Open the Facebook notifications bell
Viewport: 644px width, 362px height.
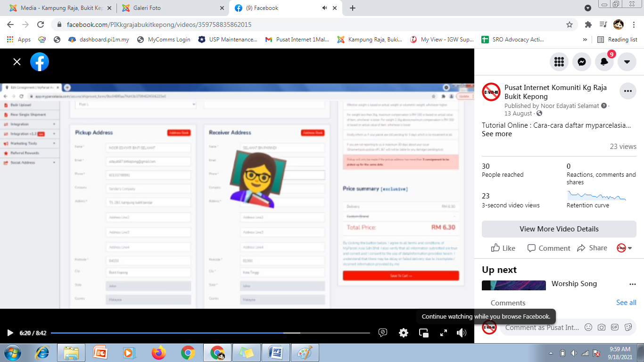pyautogui.click(x=604, y=62)
